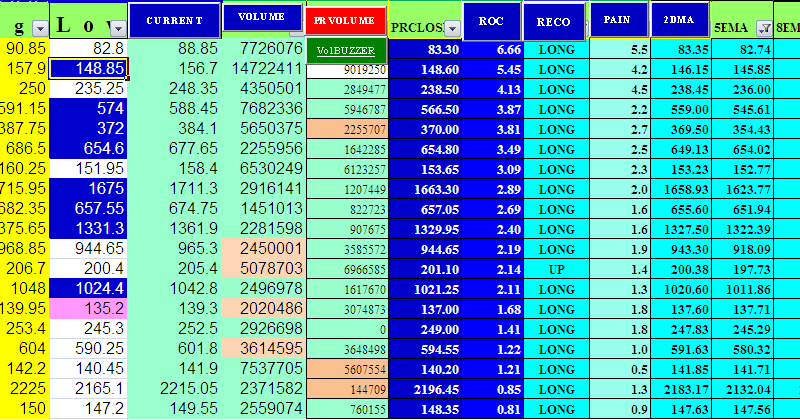800x420 pixels.
Task: Select the orange volume cell 3614595
Action: tap(264, 348)
